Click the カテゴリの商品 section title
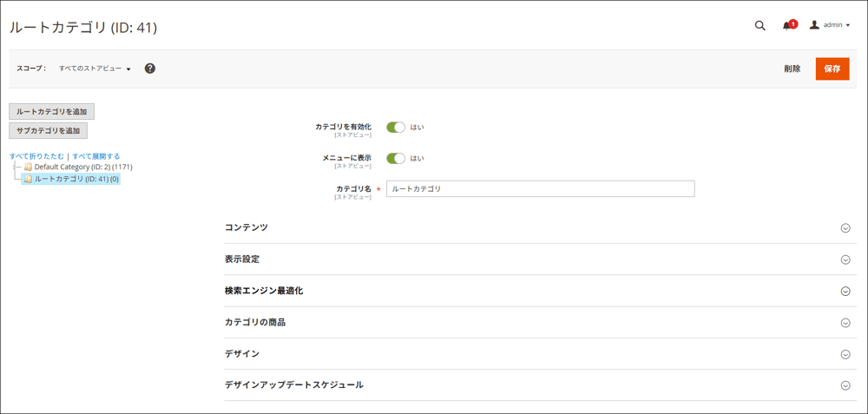 pos(255,322)
